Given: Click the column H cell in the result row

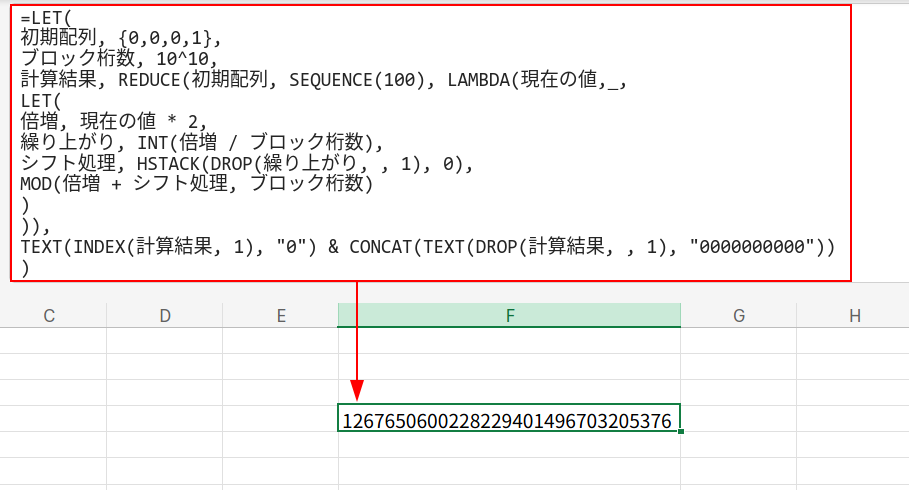Looking at the screenshot, I should pos(854,419).
